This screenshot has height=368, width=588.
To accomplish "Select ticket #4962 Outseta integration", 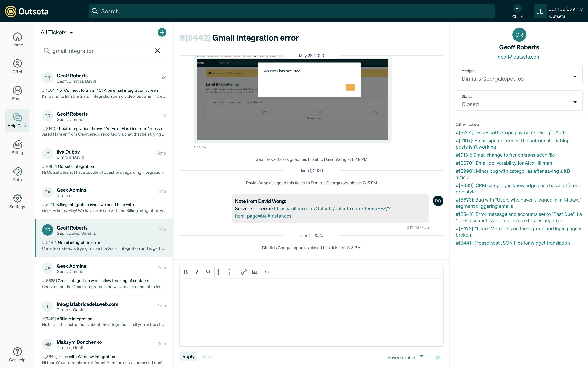I will click(x=104, y=162).
